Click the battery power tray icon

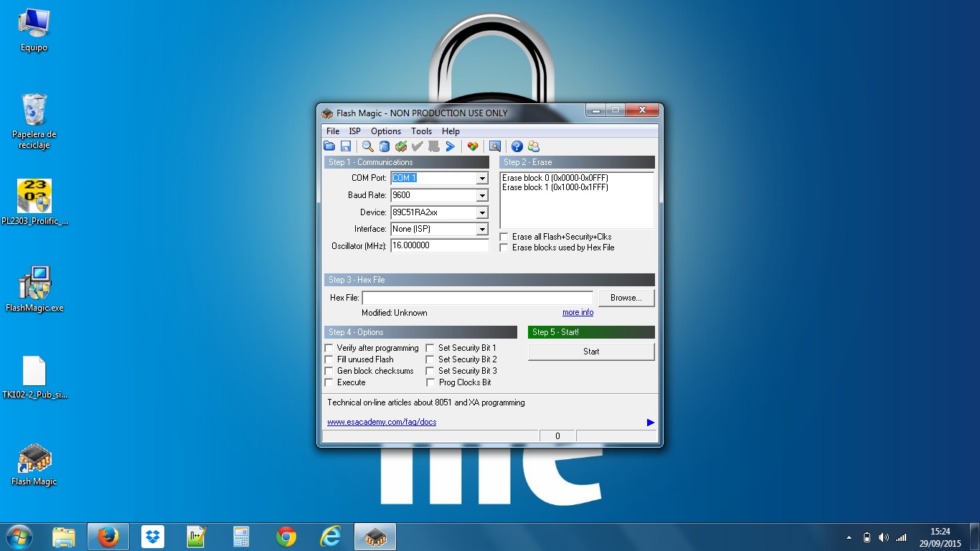[x=867, y=537]
